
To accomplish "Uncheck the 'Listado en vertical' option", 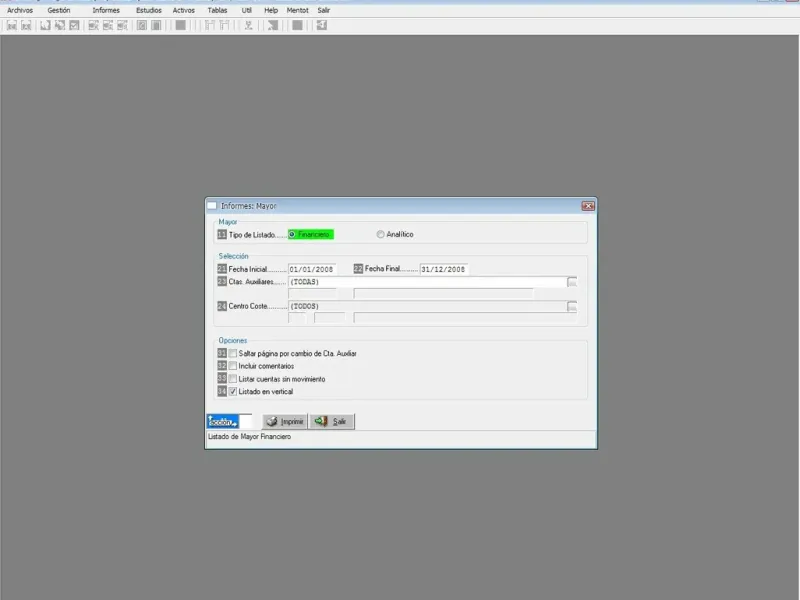I will point(233,391).
